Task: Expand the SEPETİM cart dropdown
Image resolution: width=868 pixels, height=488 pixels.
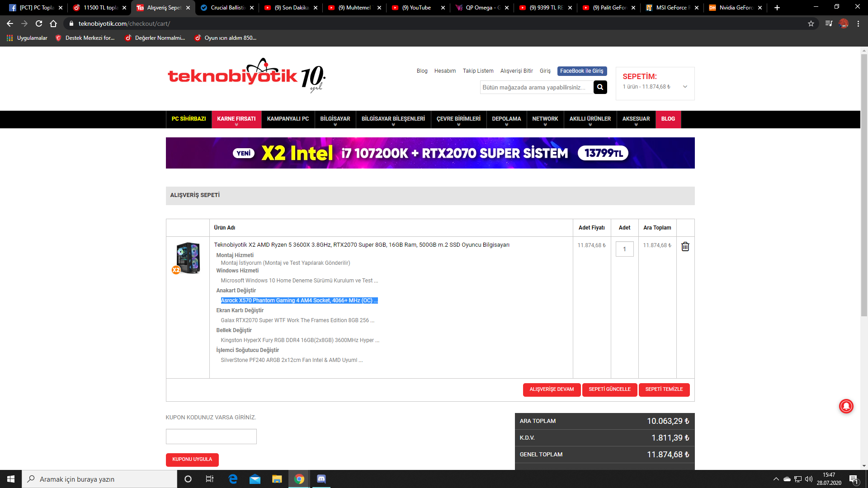Action: tap(685, 87)
